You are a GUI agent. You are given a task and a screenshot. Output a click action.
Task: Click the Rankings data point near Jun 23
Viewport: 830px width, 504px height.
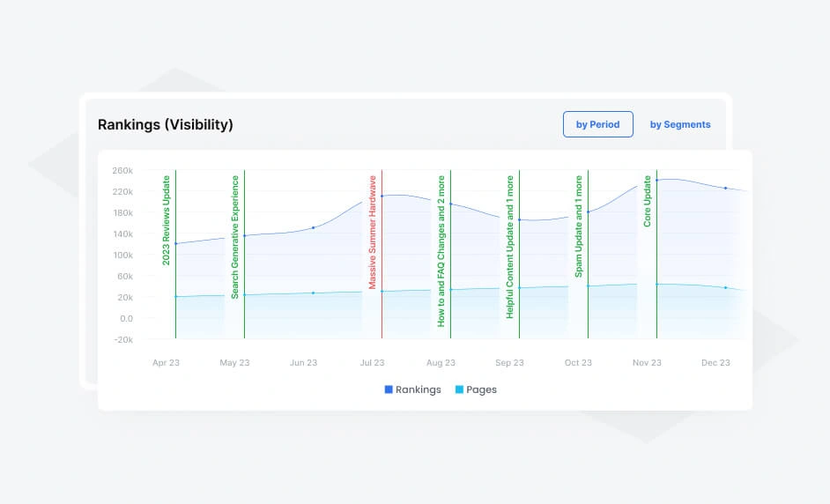[314, 227]
